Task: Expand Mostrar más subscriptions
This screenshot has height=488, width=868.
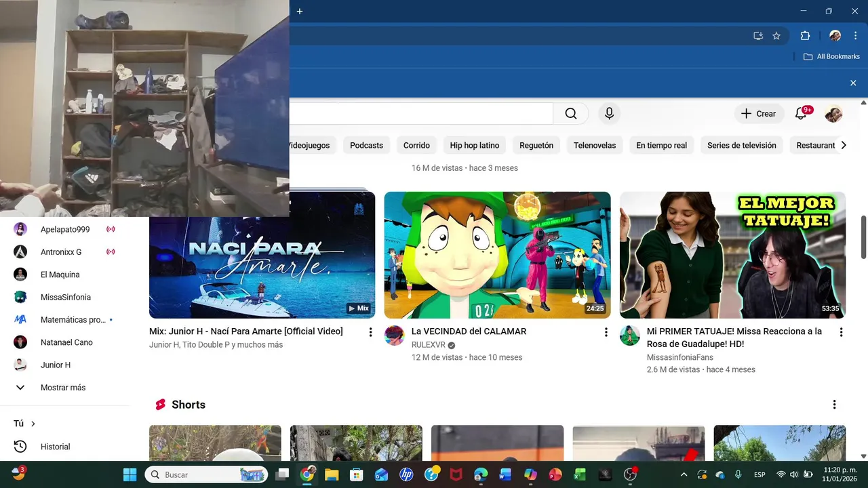Action: point(64,388)
